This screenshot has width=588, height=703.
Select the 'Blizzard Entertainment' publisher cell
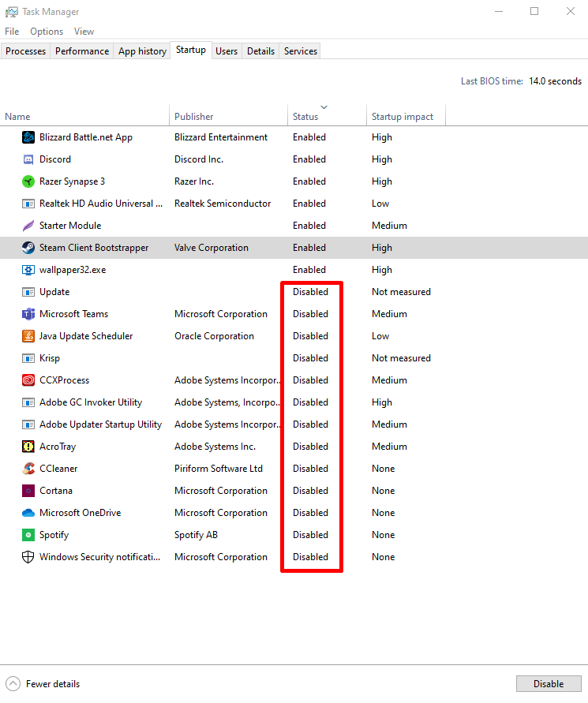click(221, 137)
